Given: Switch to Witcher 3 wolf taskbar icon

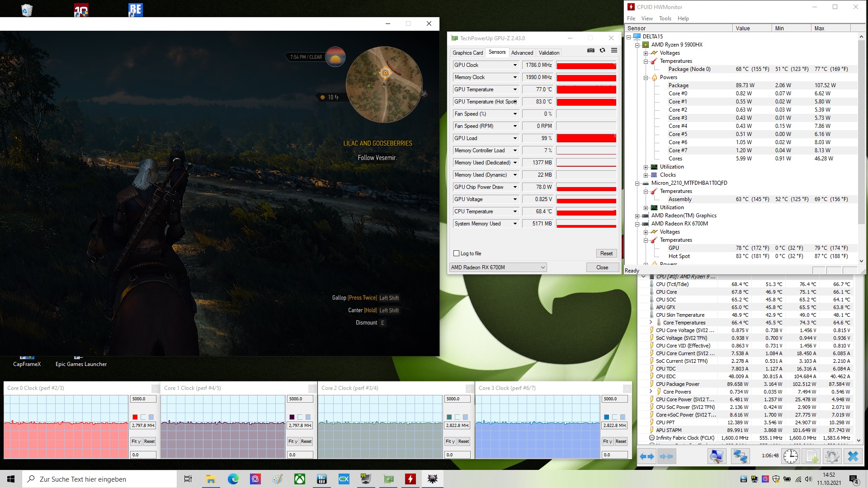Looking at the screenshot, I should click(x=432, y=479).
